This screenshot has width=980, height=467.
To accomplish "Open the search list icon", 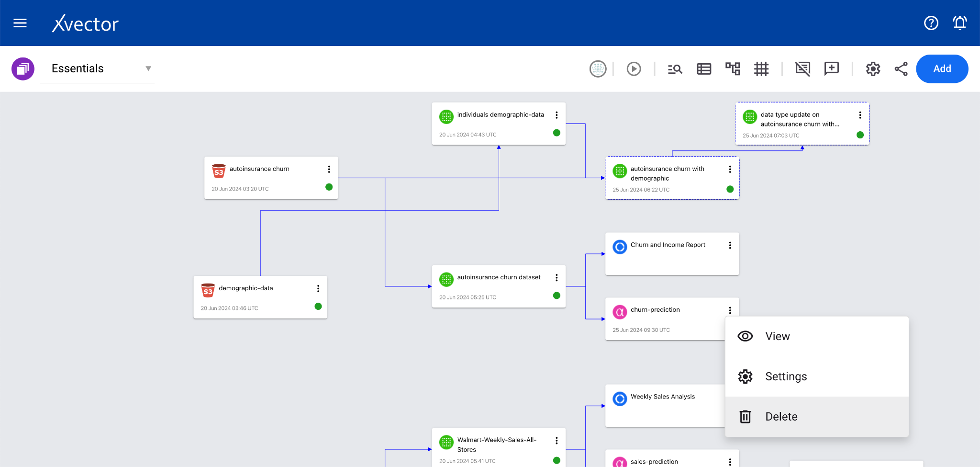I will pos(675,69).
